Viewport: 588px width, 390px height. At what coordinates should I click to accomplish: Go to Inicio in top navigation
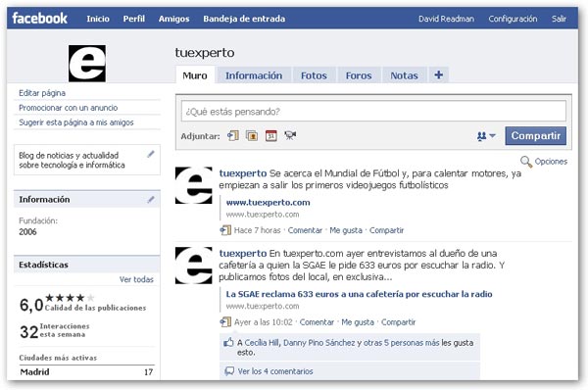pyautogui.click(x=98, y=19)
